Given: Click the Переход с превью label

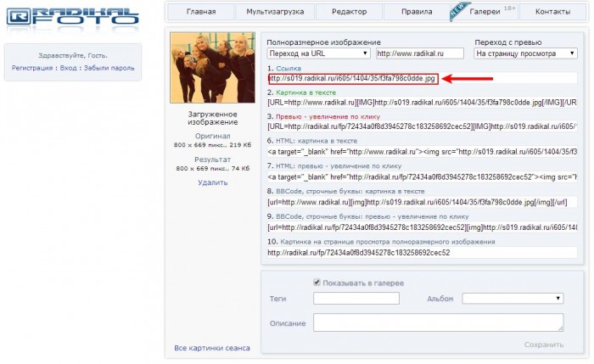Looking at the screenshot, I should pyautogui.click(x=508, y=42).
